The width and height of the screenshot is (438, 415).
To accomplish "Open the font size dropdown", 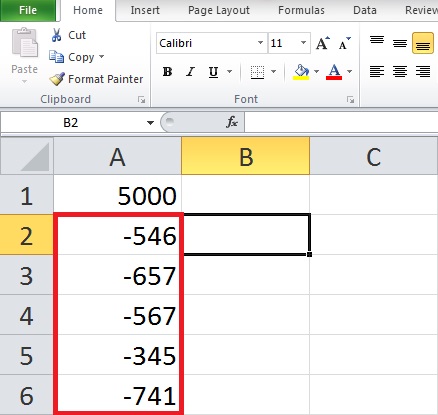I will [303, 43].
